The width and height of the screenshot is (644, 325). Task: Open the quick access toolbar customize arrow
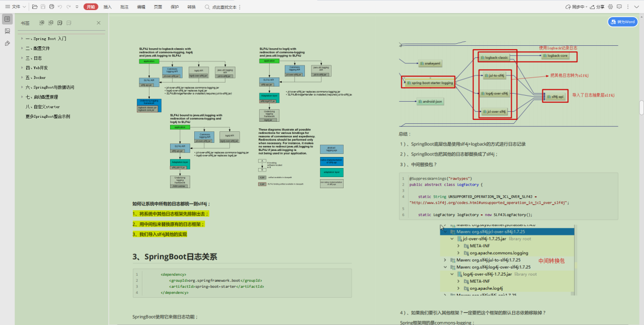(x=76, y=7)
